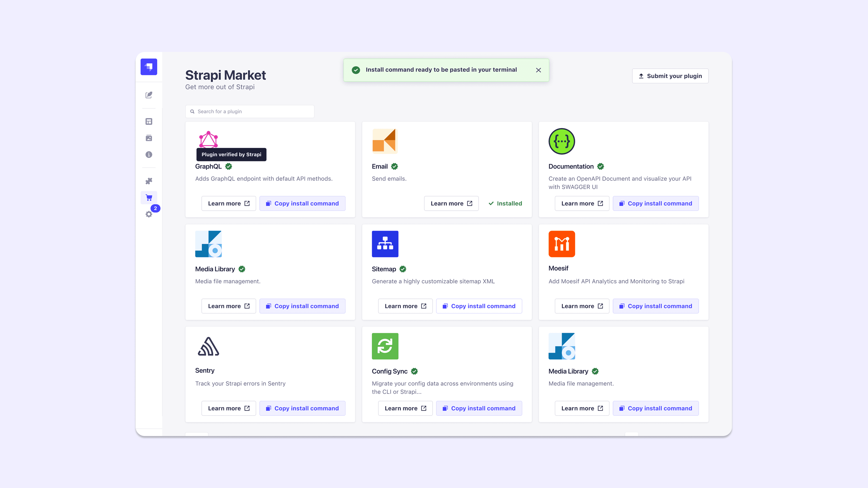Click the Sentry plugin logo
868x488 pixels.
click(208, 346)
